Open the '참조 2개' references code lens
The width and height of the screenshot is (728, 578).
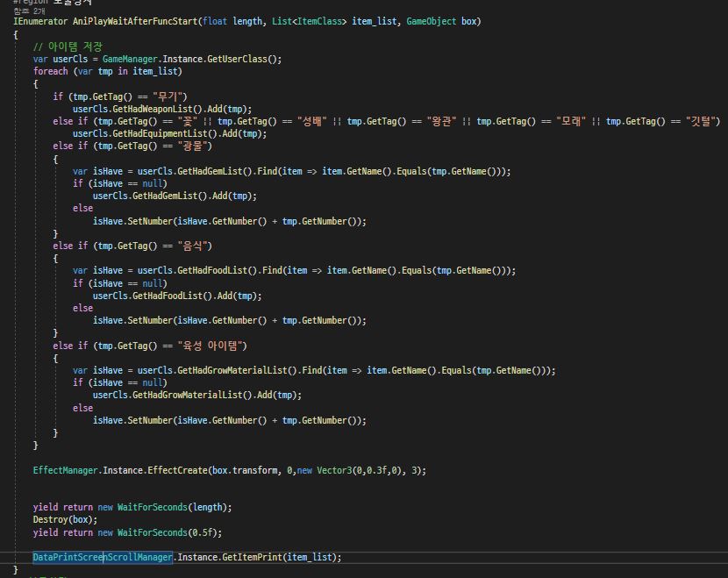29,11
